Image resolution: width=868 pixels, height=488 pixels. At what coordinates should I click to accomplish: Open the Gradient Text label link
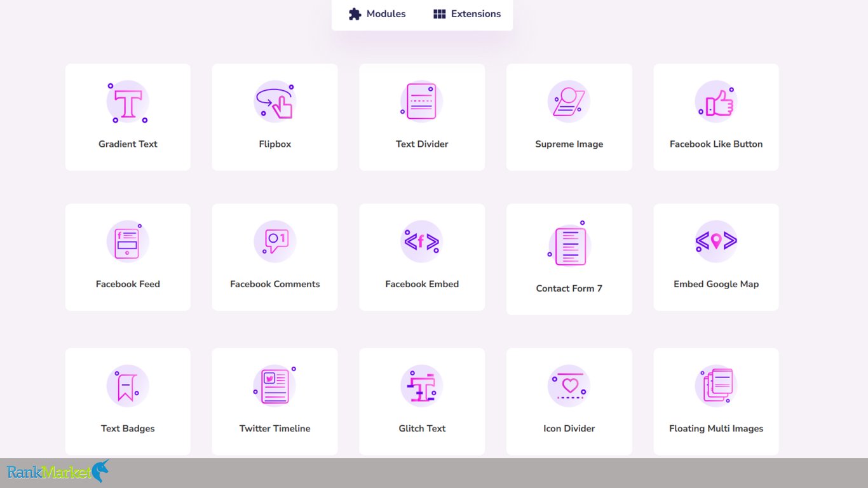click(x=128, y=144)
